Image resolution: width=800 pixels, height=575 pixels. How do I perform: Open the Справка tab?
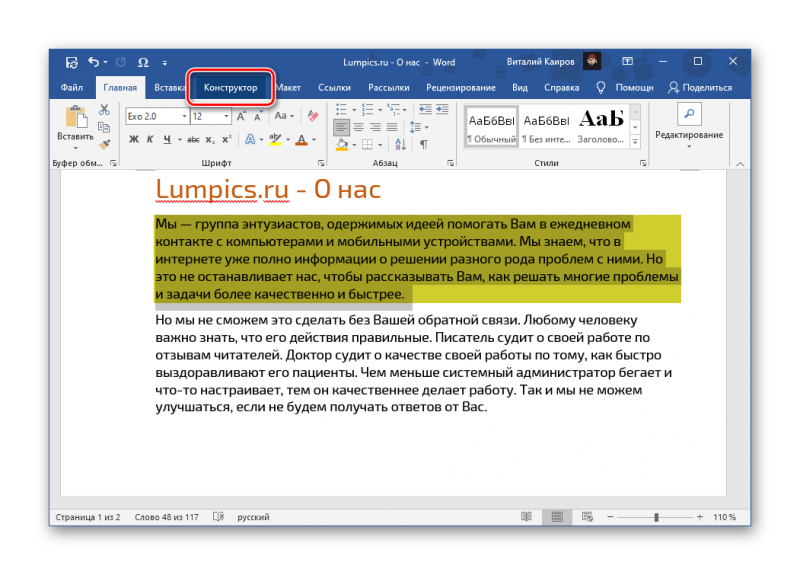pos(561,88)
